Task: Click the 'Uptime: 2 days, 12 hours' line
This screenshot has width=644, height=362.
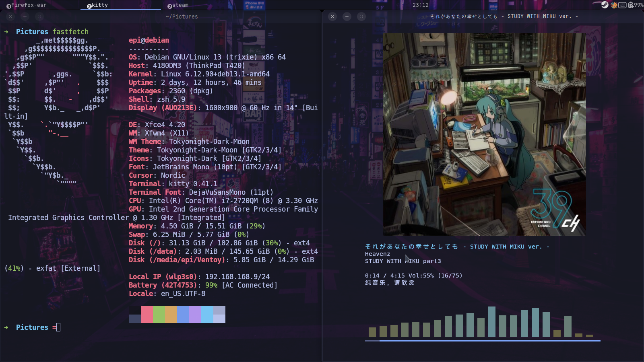Action: [195, 82]
